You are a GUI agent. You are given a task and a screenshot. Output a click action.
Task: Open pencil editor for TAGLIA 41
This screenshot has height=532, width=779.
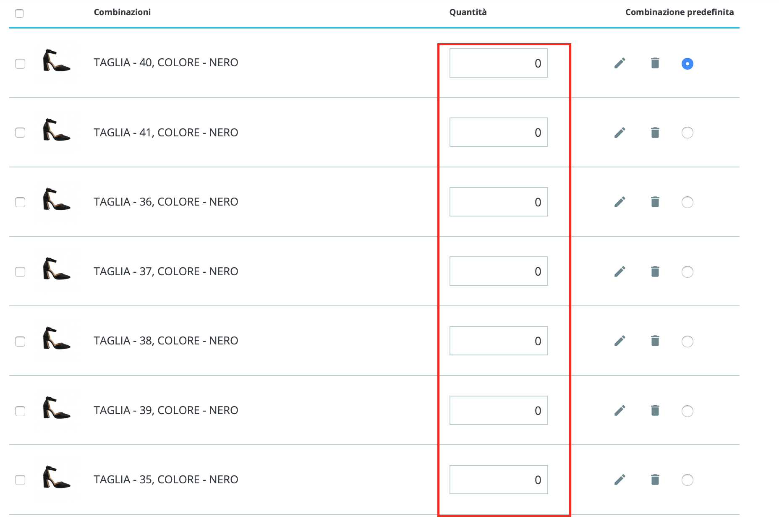pyautogui.click(x=620, y=133)
